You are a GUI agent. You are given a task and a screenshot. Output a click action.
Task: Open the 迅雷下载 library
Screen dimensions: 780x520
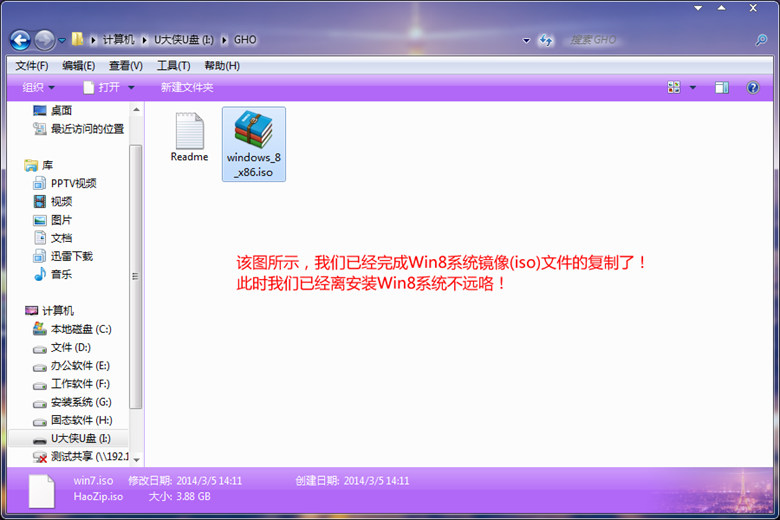tap(63, 256)
